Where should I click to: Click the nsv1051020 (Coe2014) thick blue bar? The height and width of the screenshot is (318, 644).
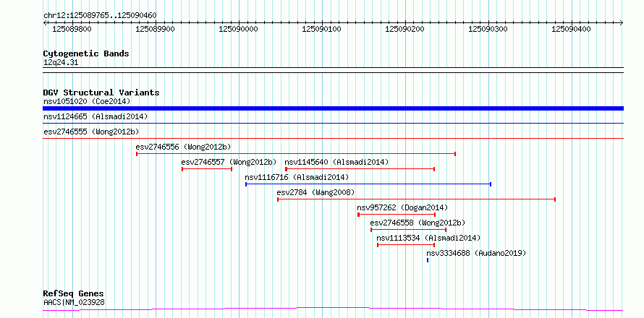coord(333,108)
